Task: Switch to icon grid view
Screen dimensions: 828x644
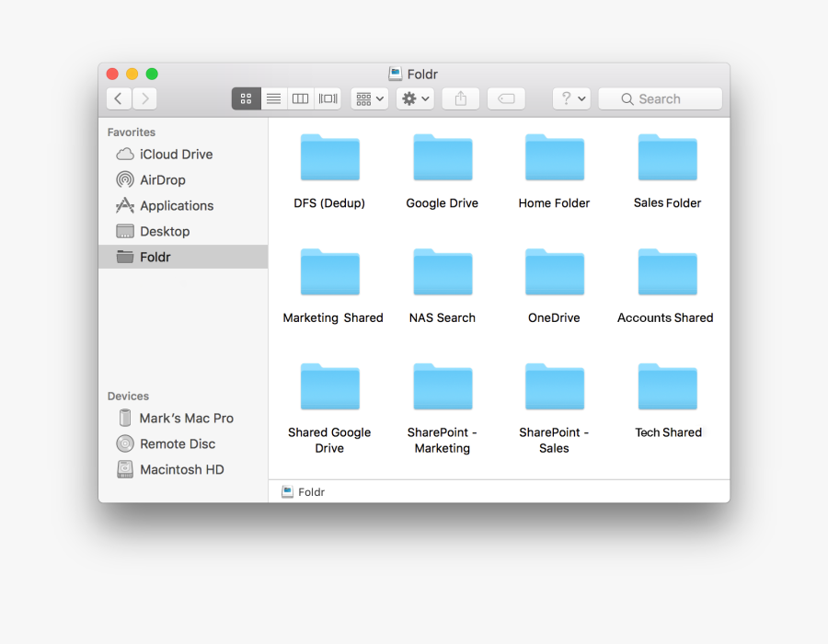Action: tap(246, 98)
